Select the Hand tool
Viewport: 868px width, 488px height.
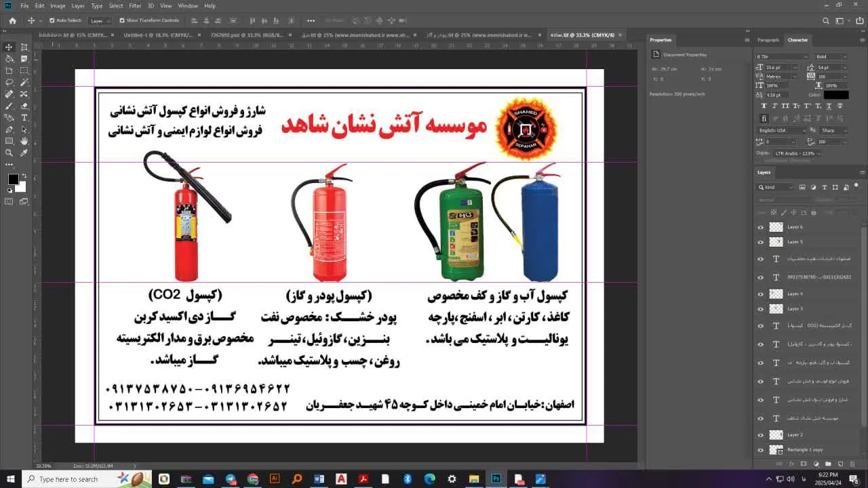click(24, 141)
